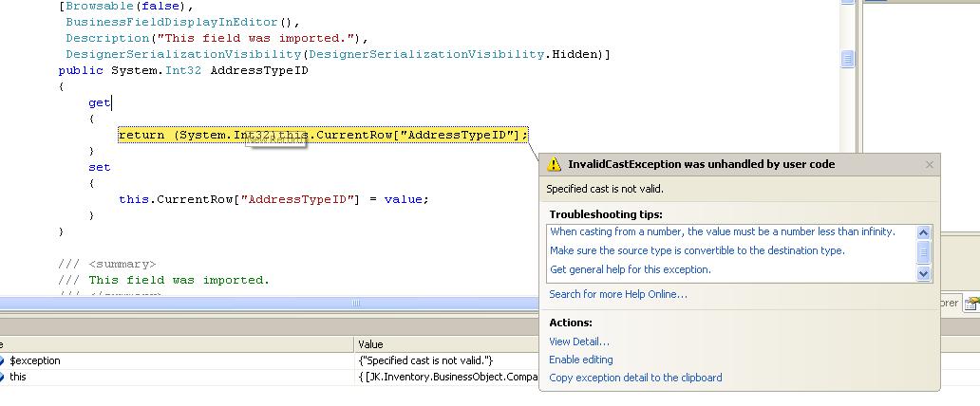Image resolution: width=980 pixels, height=406 pixels.
Task: Click the warning icon in exception popup
Action: [x=555, y=164]
